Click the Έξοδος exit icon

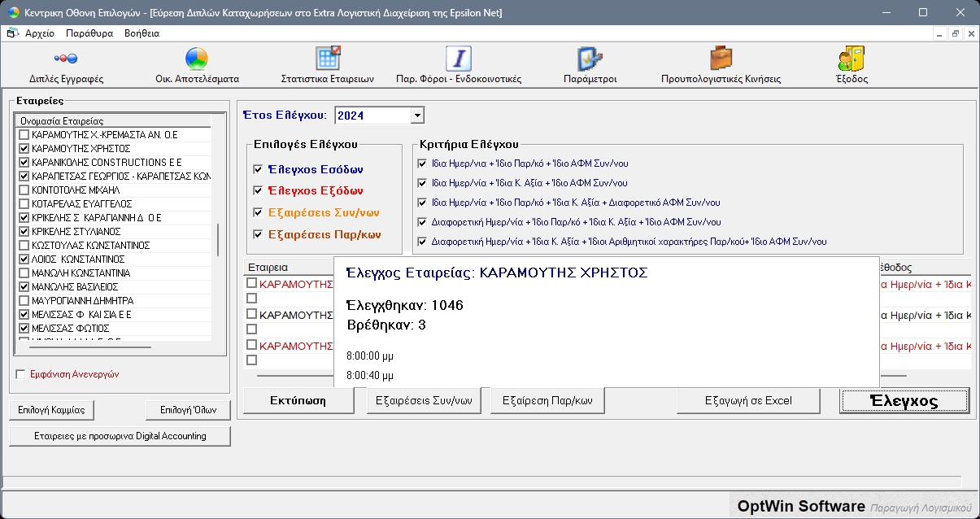tap(852, 59)
